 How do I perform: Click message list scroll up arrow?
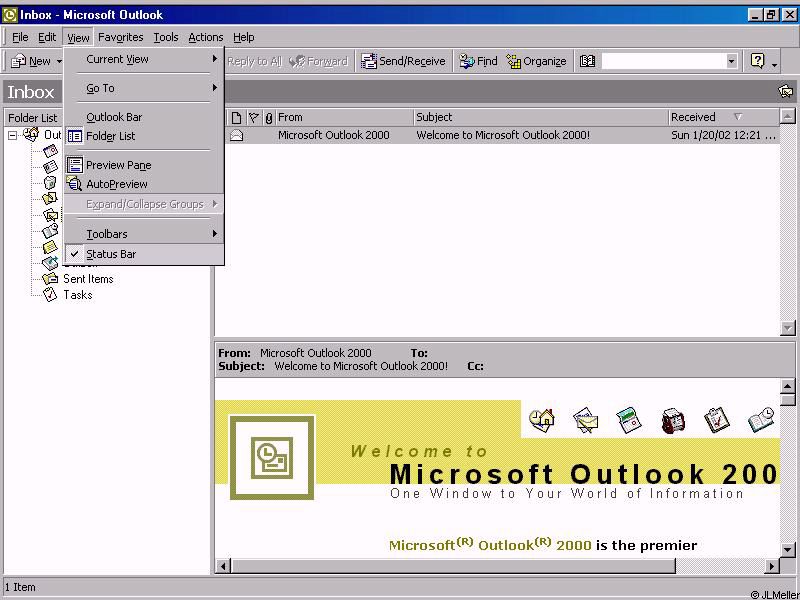click(788, 117)
